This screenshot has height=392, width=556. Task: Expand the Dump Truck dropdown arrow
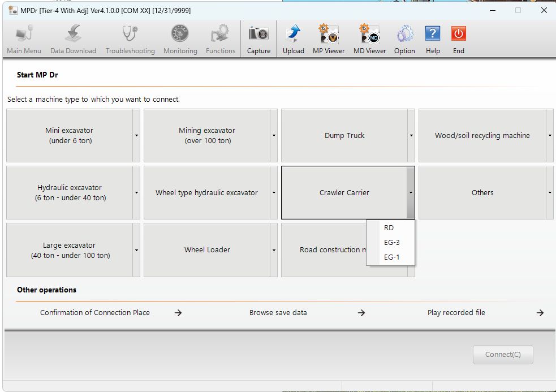click(x=411, y=136)
